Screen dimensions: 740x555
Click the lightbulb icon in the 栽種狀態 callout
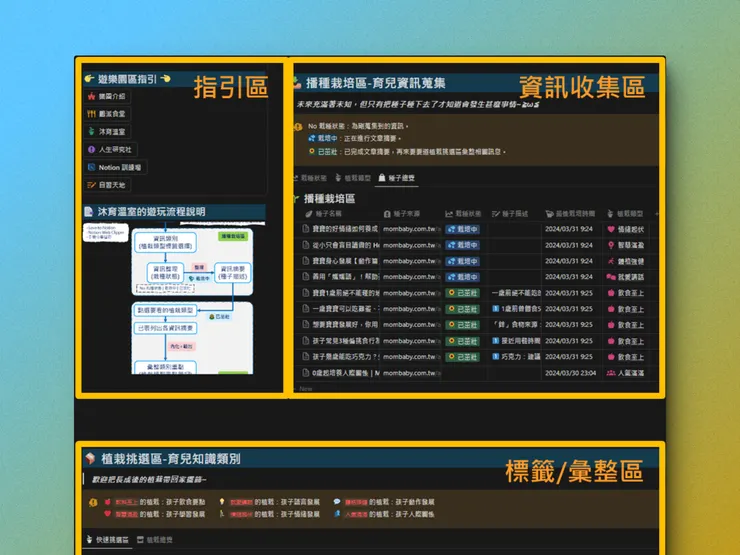[x=298, y=126]
